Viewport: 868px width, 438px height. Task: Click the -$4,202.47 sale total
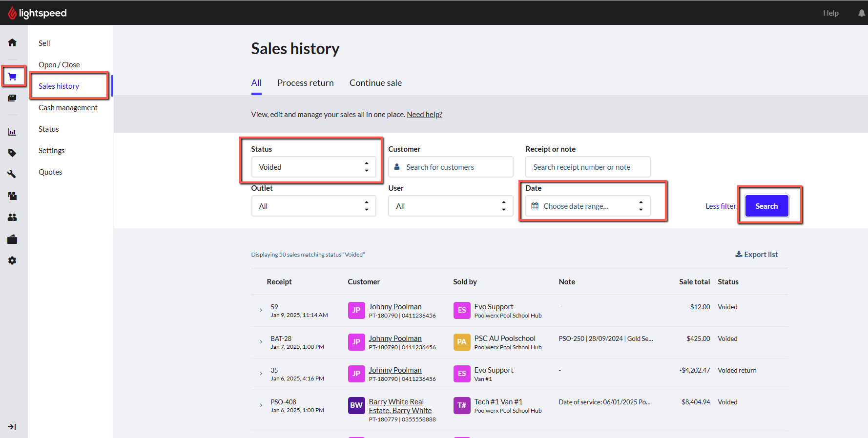pyautogui.click(x=695, y=371)
